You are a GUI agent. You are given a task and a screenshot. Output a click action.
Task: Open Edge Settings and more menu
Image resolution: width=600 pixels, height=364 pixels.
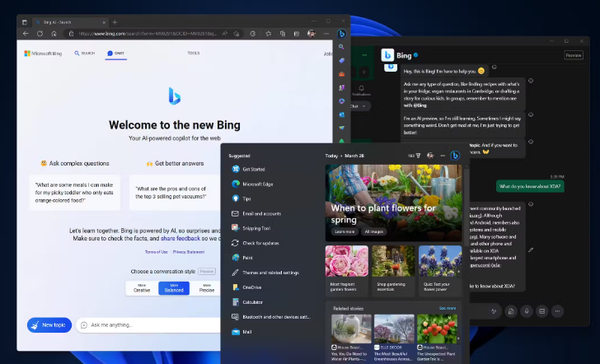pos(326,34)
